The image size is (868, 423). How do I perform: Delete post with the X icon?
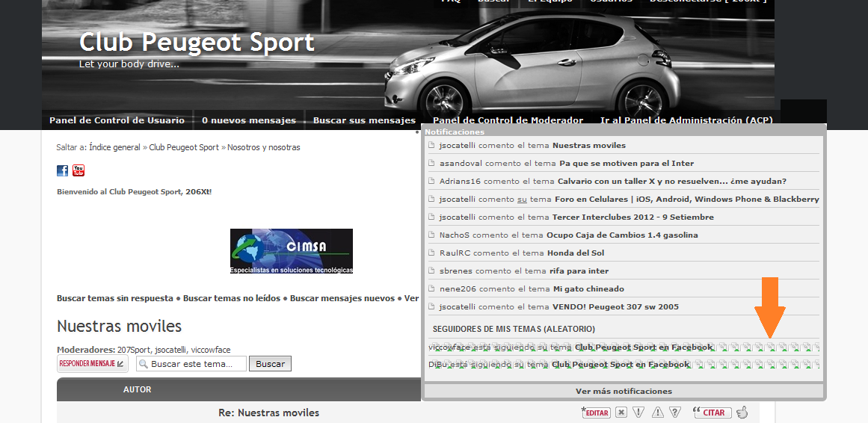622,413
